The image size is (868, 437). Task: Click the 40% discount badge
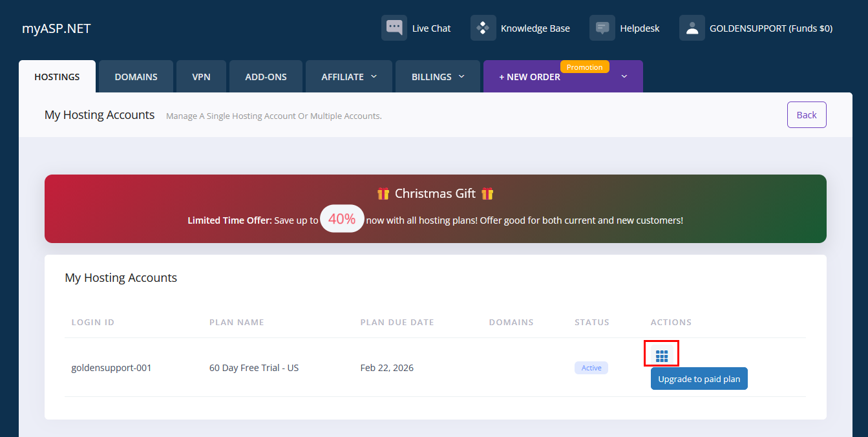342,219
